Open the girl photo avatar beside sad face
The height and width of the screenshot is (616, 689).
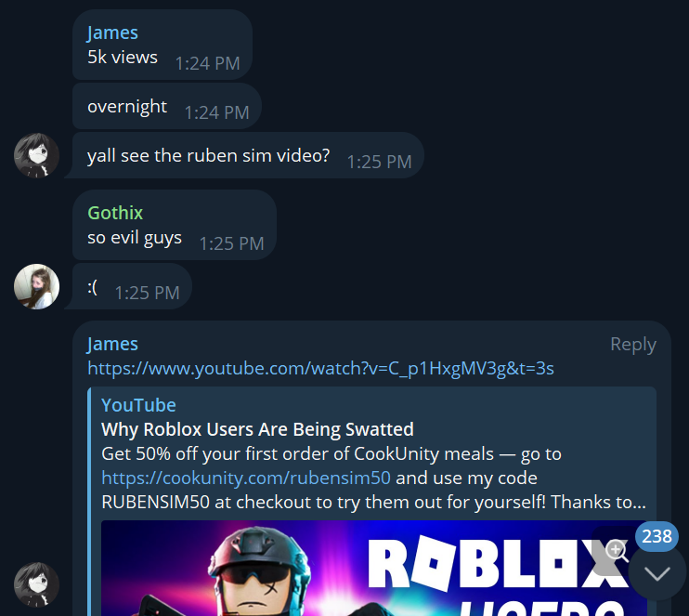[36, 287]
